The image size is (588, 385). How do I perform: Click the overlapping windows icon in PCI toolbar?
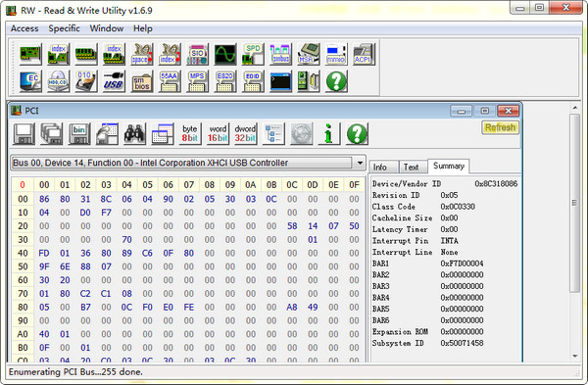coord(163,134)
